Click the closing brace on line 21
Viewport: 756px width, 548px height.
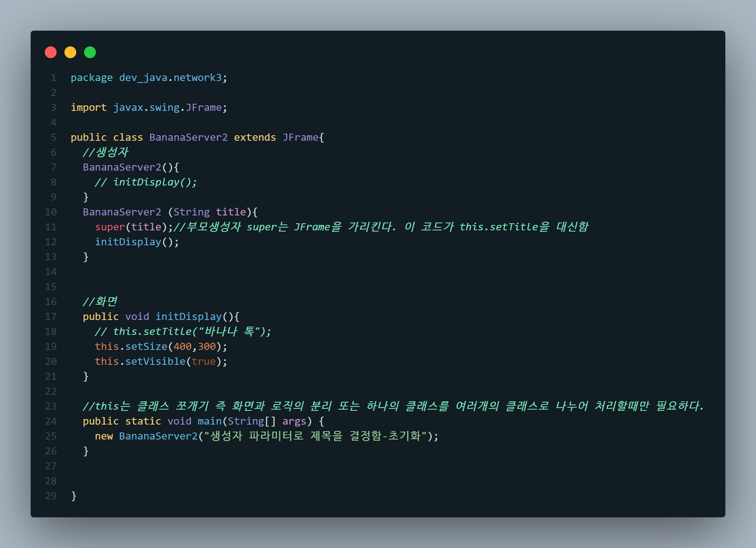[x=86, y=377]
